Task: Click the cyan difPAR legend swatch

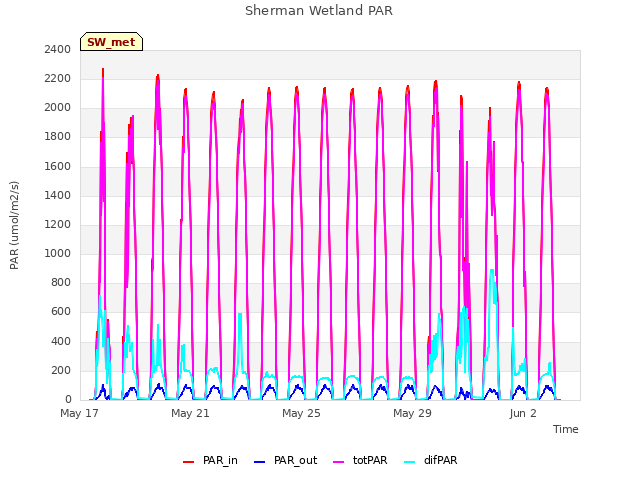Action: [410, 462]
